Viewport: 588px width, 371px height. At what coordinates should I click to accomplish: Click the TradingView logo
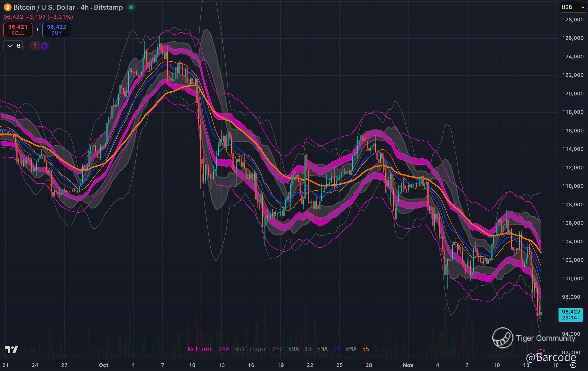(11, 349)
